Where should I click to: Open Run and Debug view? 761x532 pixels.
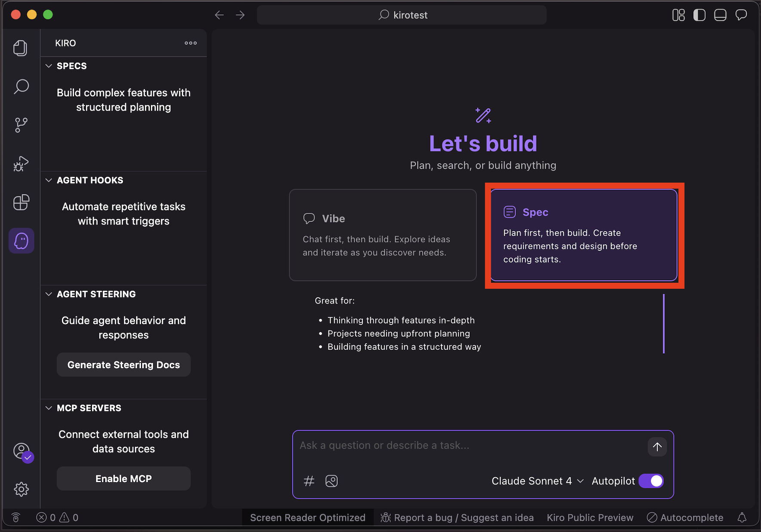pos(21,164)
